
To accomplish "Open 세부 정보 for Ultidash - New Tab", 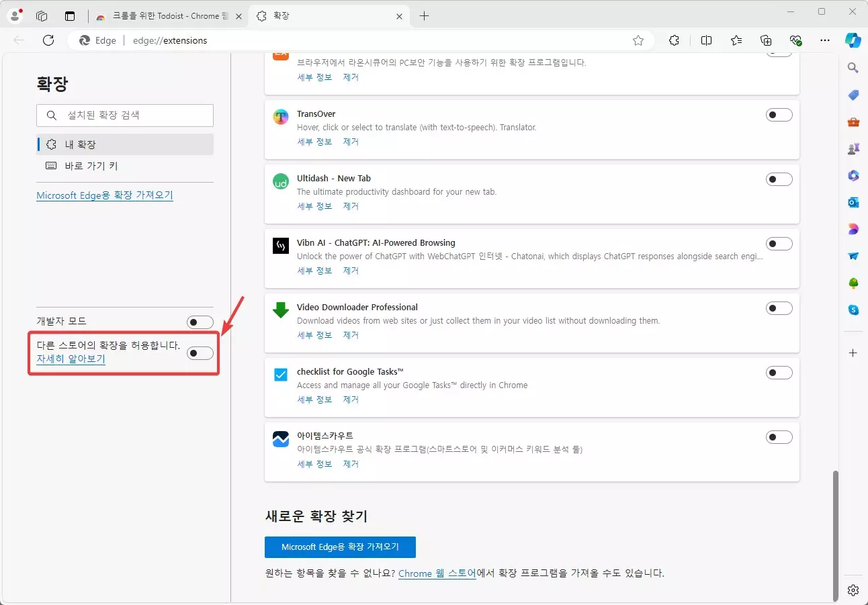I will (x=315, y=206).
